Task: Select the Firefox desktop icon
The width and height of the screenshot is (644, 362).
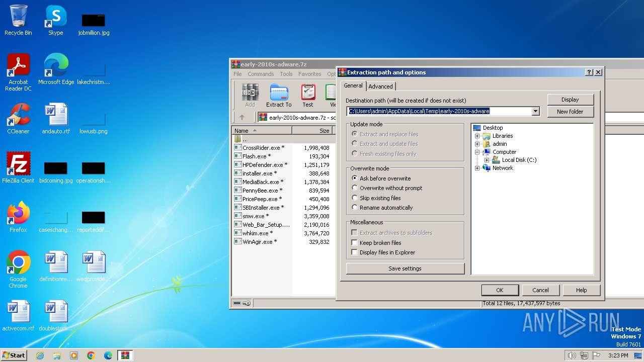Action: coord(18,217)
